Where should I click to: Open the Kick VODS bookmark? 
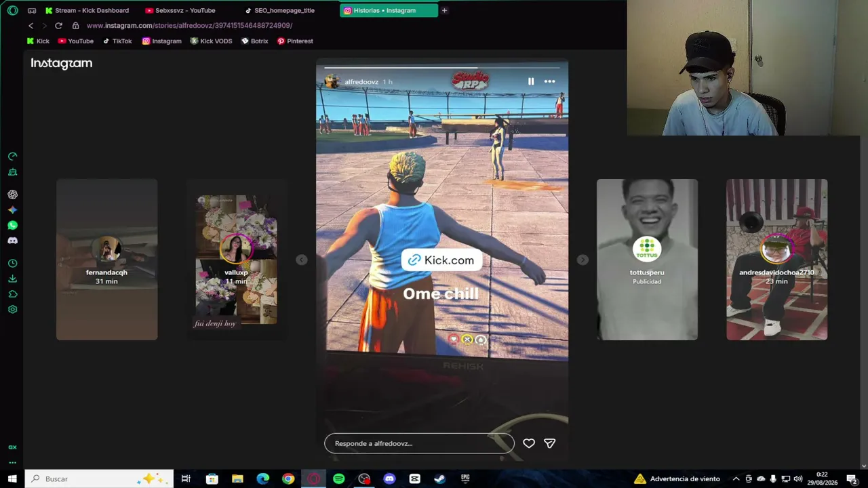[212, 41]
